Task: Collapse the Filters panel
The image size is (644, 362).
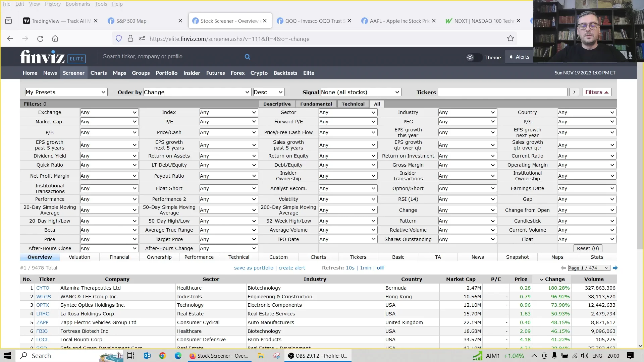Action: point(597,92)
